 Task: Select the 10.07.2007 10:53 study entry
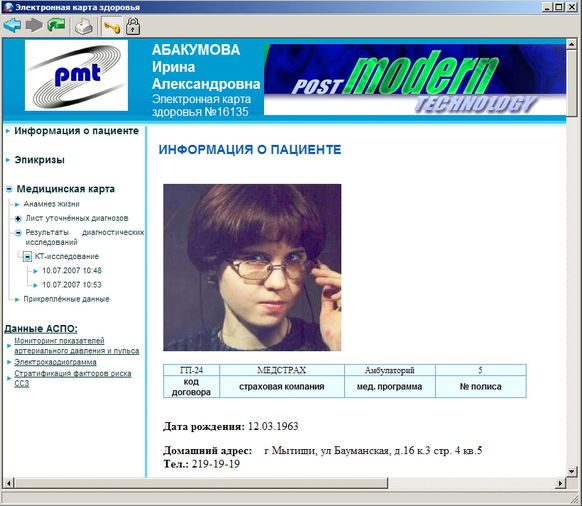pos(72,285)
